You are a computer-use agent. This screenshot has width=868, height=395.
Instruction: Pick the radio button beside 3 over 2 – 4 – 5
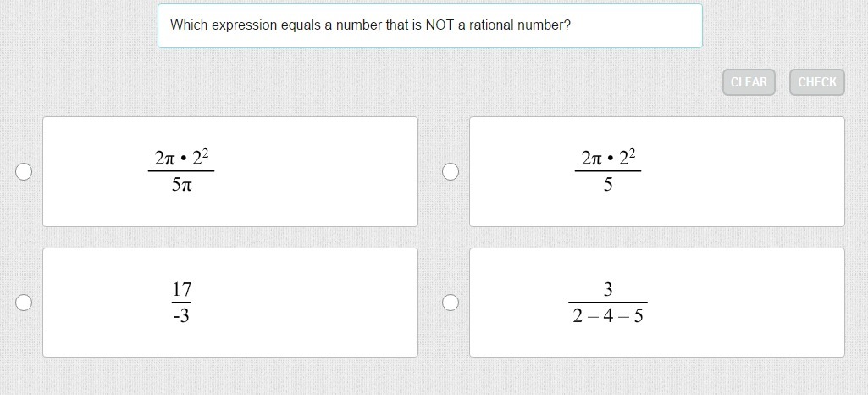coord(450,303)
